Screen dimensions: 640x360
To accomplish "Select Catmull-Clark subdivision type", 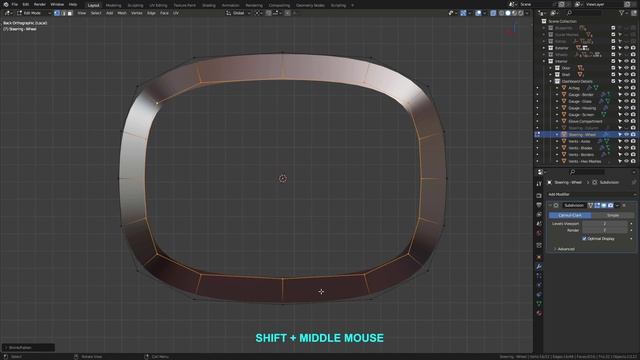I will [570, 215].
